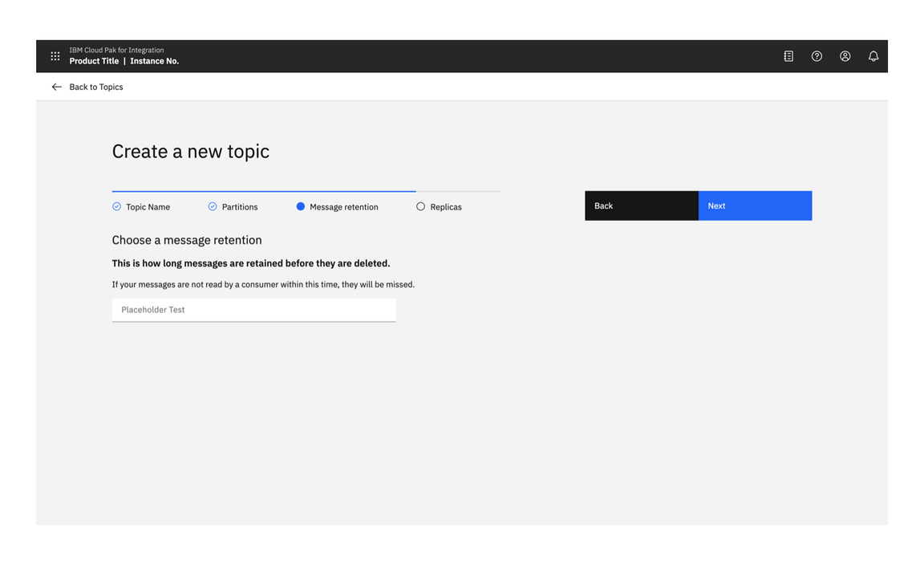This screenshot has height=565, width=924.
Task: Open the documentation notebook icon in header
Action: tap(788, 56)
